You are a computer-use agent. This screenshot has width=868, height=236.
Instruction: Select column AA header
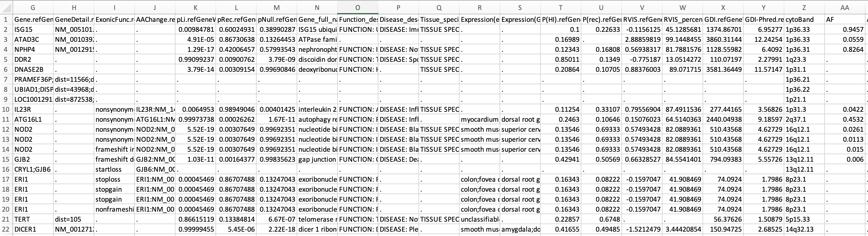point(845,7)
